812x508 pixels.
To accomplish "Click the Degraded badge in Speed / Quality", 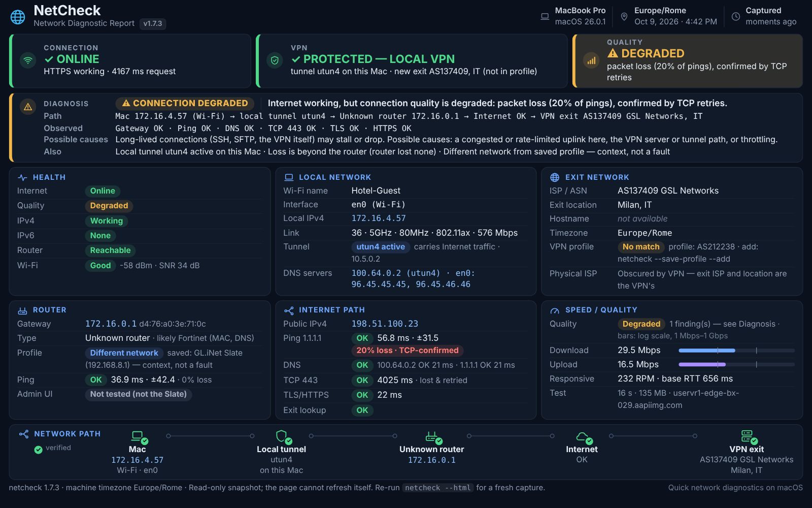I will 641,324.
